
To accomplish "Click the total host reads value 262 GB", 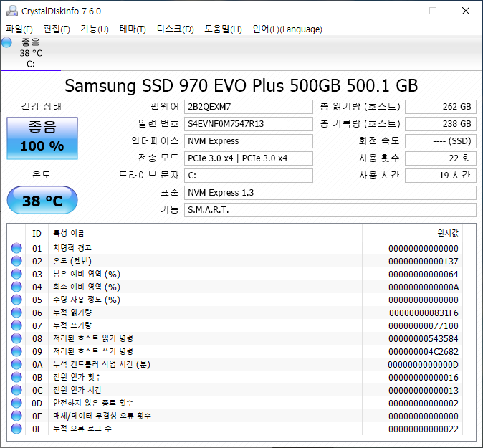I will 441,107.
